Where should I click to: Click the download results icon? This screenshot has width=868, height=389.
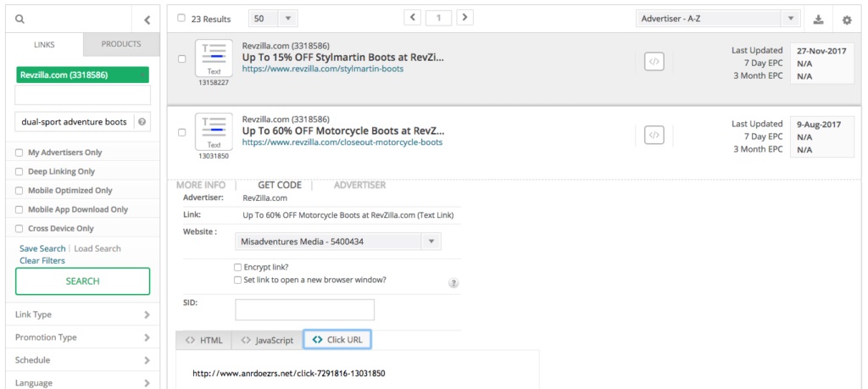[x=818, y=19]
